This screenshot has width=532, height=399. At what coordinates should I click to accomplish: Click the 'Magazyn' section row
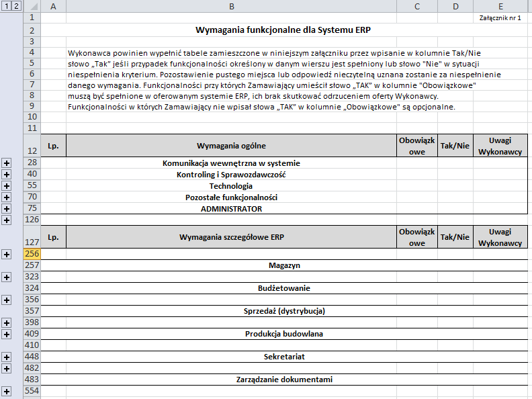[284, 265]
